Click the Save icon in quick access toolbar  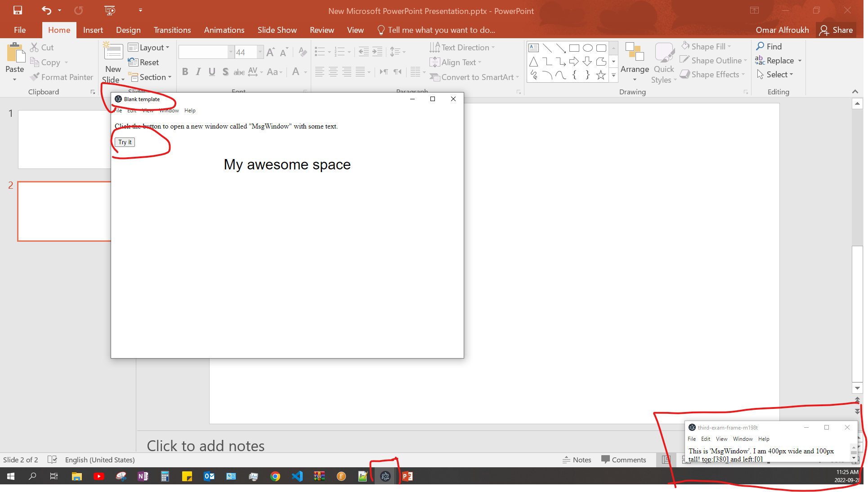point(18,10)
